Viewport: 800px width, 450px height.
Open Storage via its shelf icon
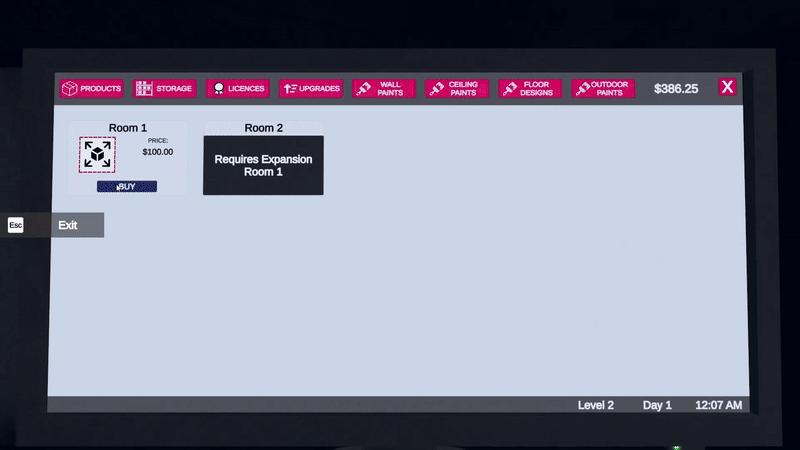click(144, 89)
